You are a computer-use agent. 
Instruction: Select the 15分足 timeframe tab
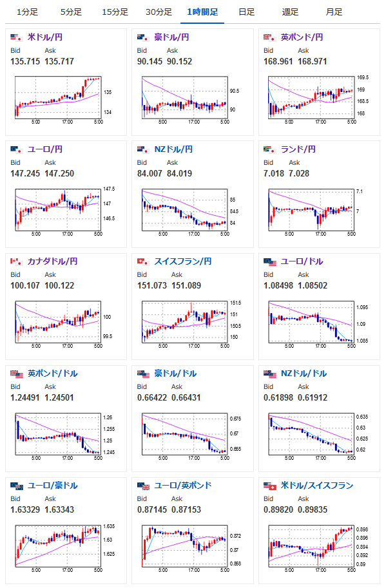[x=115, y=12]
